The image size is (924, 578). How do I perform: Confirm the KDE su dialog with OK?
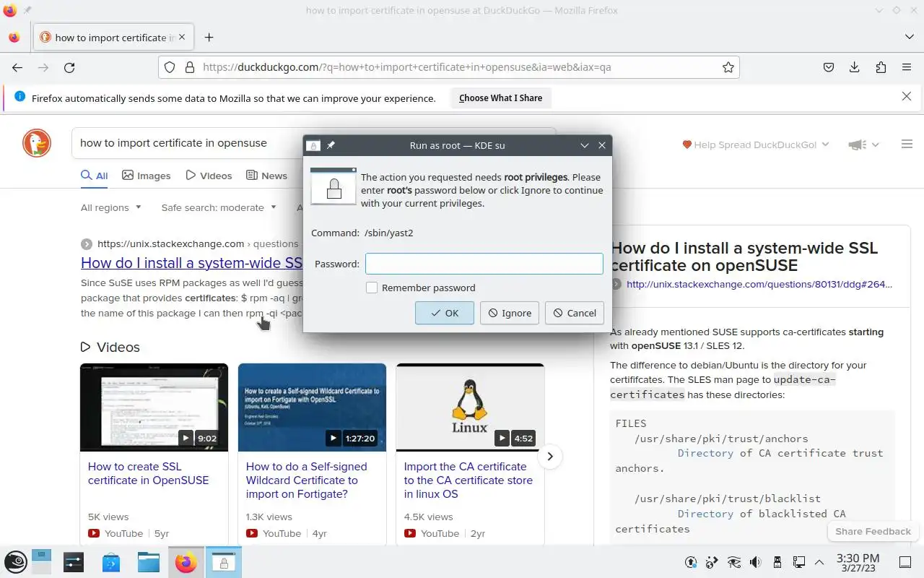[445, 313]
